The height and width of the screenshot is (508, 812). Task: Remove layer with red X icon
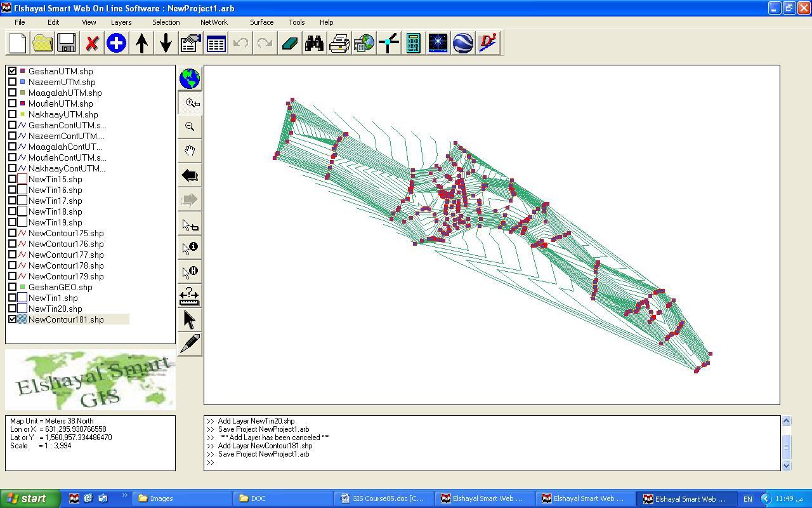(92, 43)
